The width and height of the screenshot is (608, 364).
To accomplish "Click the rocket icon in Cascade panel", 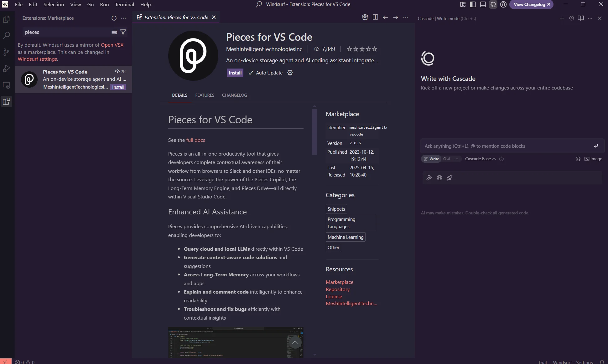I will [450, 178].
